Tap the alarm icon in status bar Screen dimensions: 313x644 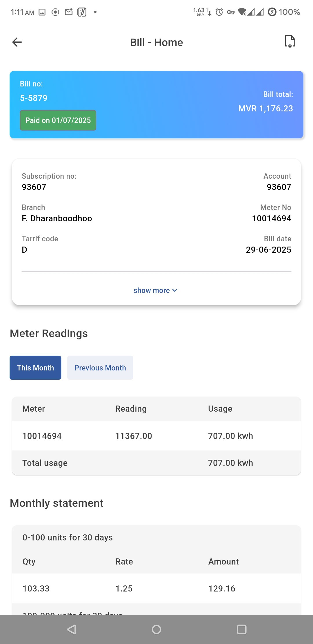[219, 12]
